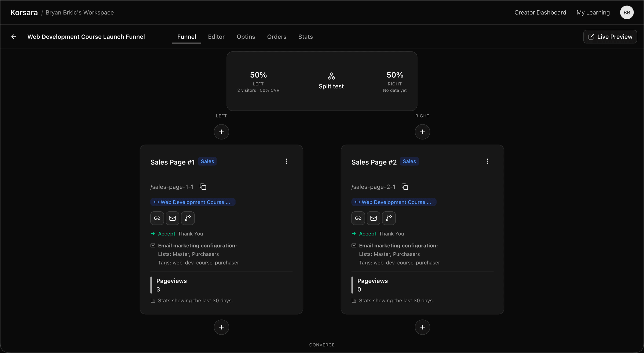The image size is (644, 353).
Task: Open the Optins tab
Action: (x=246, y=37)
